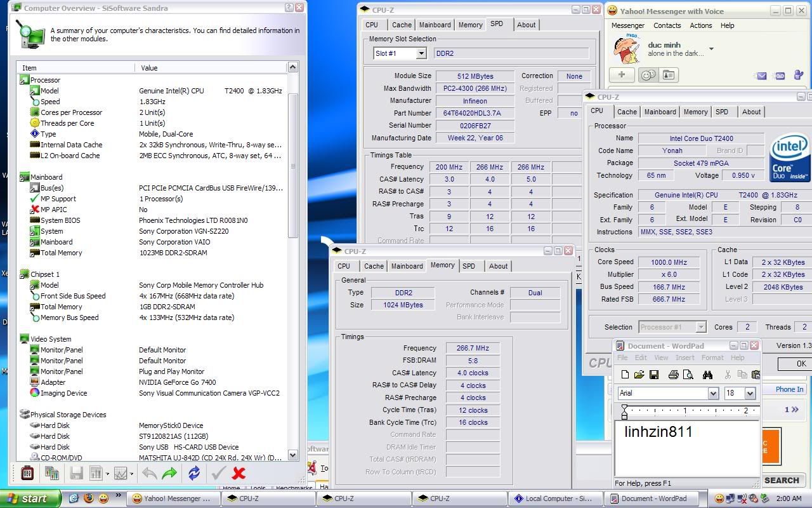The height and width of the screenshot is (508, 812).
Task: Open the font size 18 dropdown in WordPad
Action: [x=750, y=393]
